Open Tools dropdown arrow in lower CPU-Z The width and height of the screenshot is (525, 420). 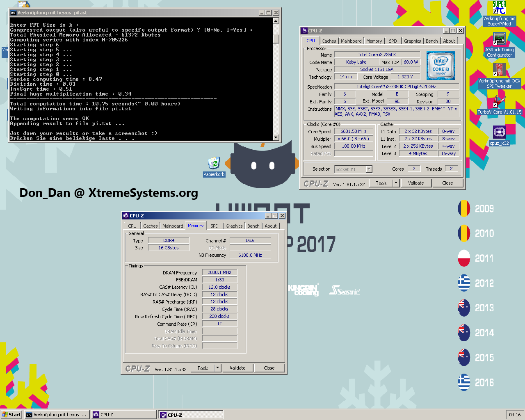(218, 368)
